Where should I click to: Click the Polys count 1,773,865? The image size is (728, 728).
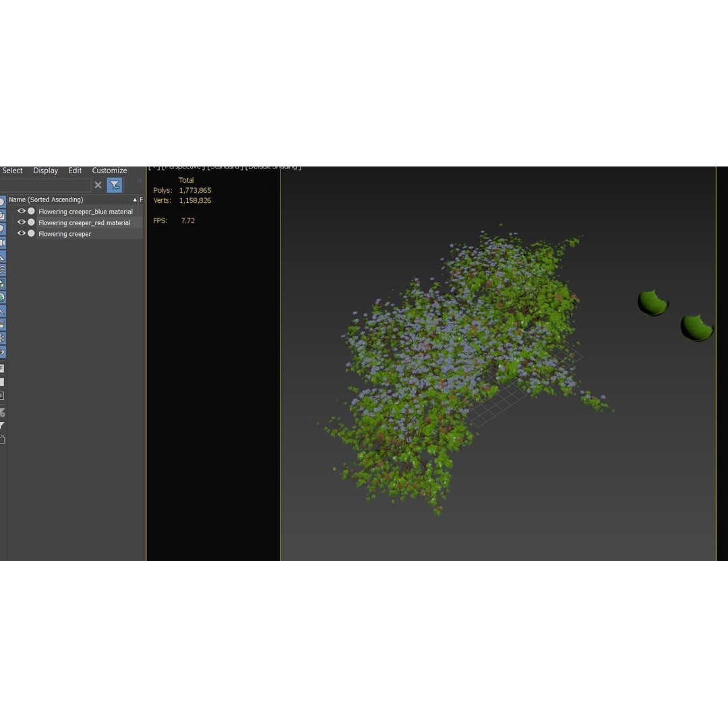click(195, 190)
